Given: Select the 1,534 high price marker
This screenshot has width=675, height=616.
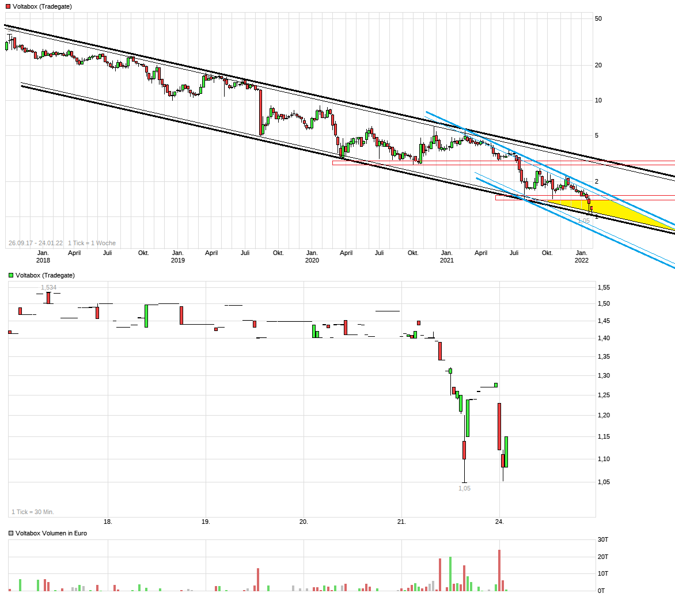Looking at the screenshot, I should (48, 287).
